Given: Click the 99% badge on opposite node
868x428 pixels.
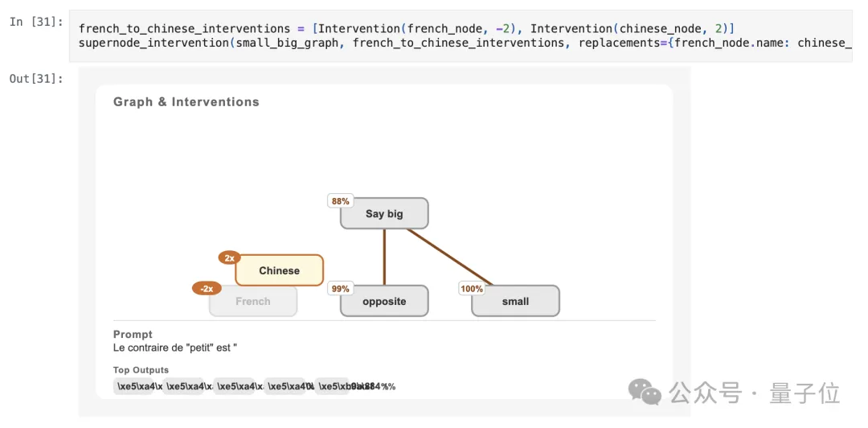Looking at the screenshot, I should (340, 288).
